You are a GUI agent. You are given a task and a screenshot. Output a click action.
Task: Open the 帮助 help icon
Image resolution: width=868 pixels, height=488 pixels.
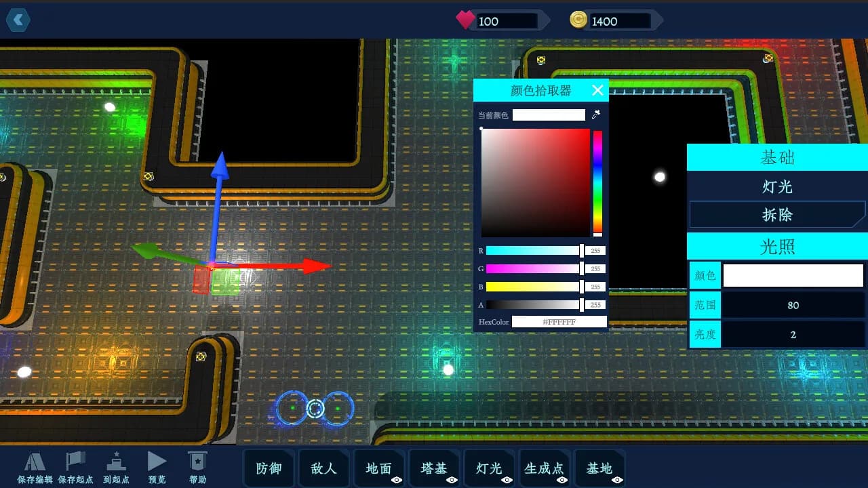pyautogui.click(x=198, y=462)
